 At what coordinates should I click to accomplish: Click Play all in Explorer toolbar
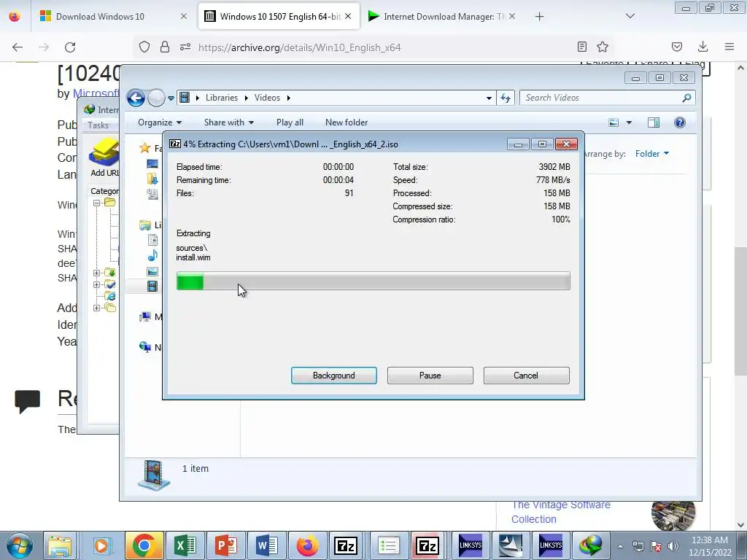[x=290, y=122]
